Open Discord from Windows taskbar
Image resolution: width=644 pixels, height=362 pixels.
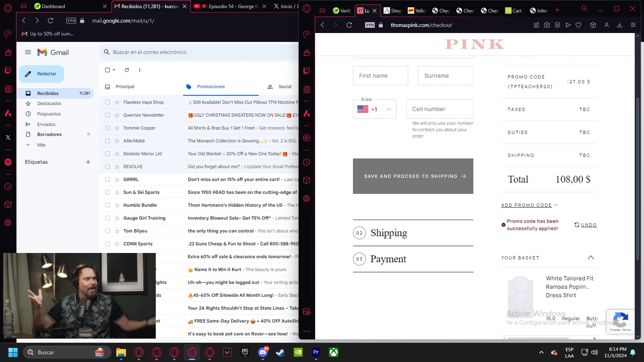coord(263,352)
